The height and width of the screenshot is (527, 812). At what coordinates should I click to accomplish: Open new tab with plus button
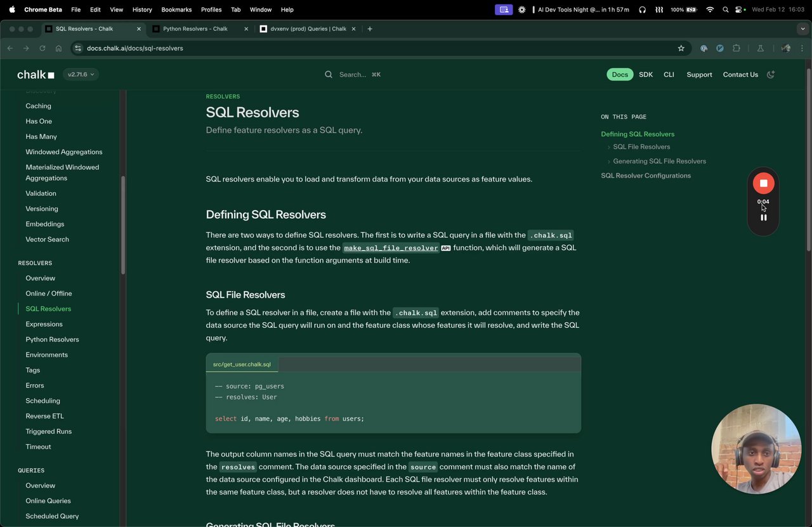pyautogui.click(x=370, y=29)
